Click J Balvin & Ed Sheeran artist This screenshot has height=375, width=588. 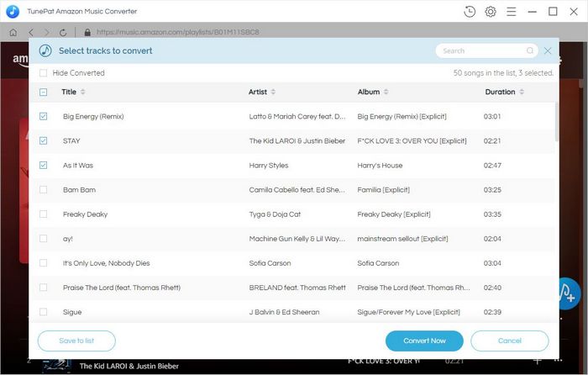click(x=284, y=312)
